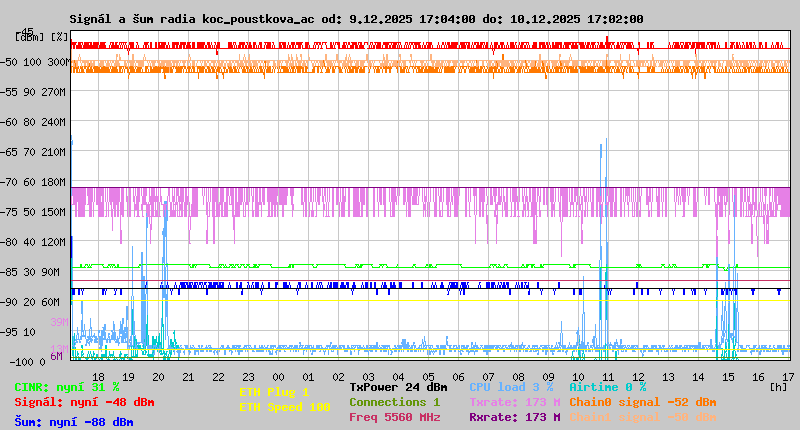The width and height of the screenshot is (800, 430).
Task: Click hour '20' on the time axis
Action: pyautogui.click(x=158, y=377)
